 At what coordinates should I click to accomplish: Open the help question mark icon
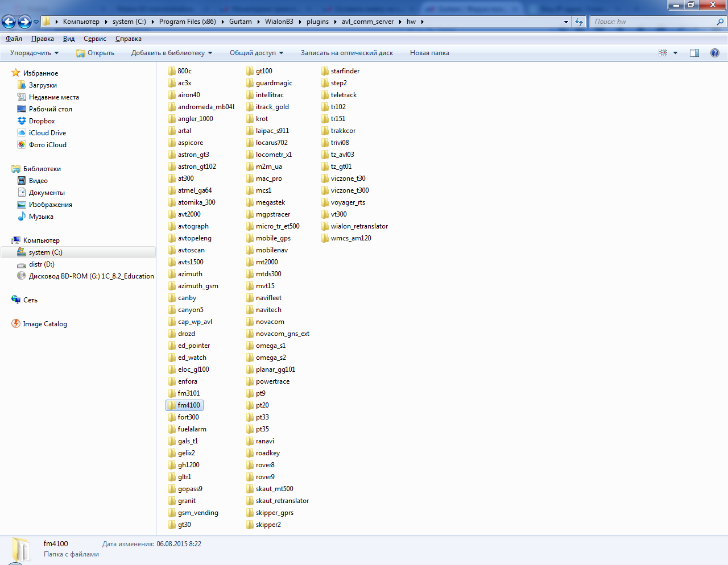(715, 53)
